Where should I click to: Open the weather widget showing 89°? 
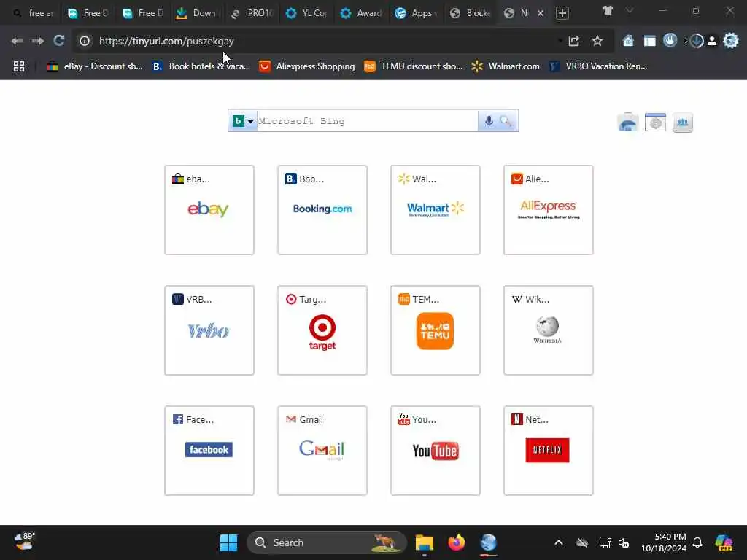(x=25, y=542)
